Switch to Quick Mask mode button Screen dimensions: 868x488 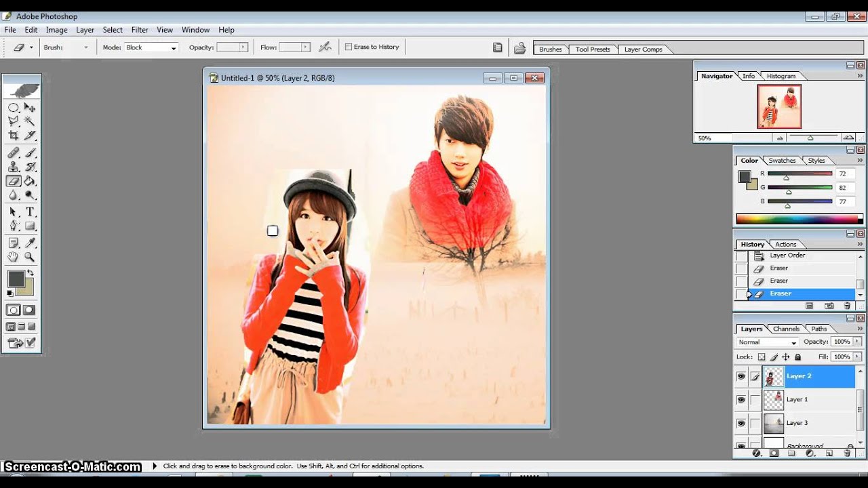pos(29,310)
